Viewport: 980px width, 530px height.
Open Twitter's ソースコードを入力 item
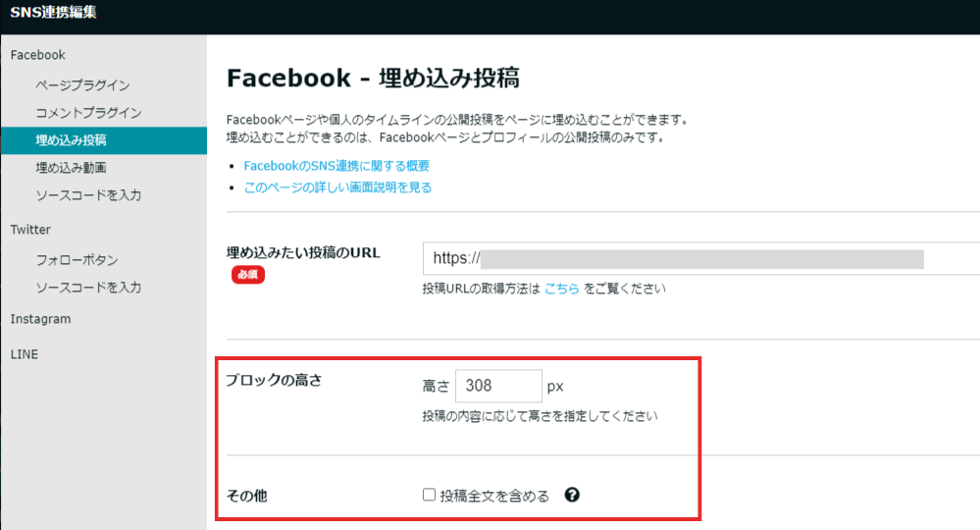click(x=88, y=287)
